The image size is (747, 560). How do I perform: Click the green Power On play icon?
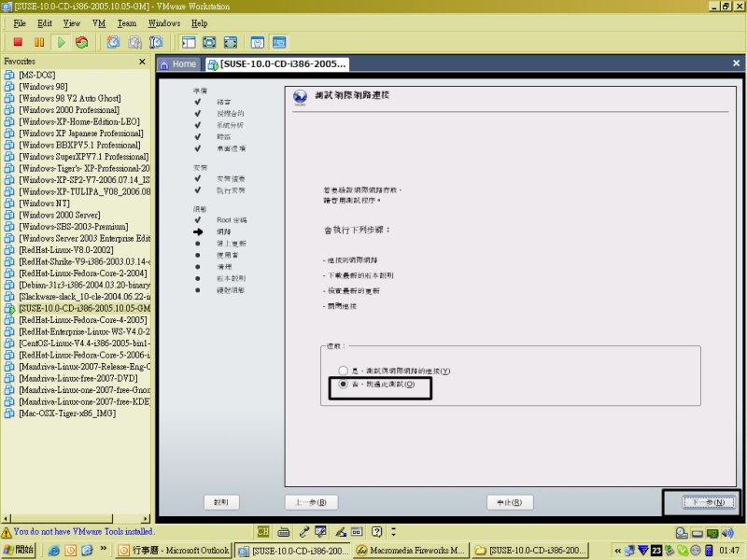tap(61, 42)
